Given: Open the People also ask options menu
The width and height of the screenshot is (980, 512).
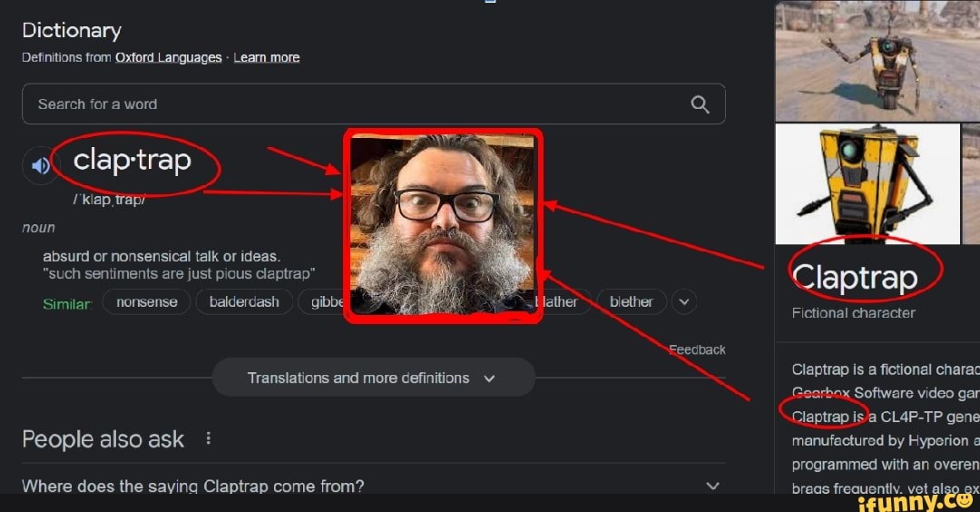Looking at the screenshot, I should click(x=208, y=438).
